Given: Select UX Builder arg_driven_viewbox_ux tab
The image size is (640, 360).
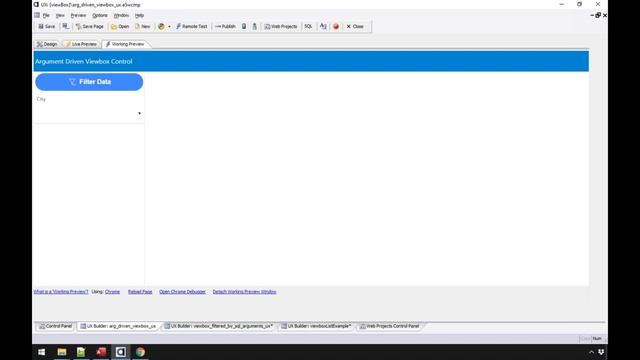Looking at the screenshot, I should pyautogui.click(x=118, y=326).
